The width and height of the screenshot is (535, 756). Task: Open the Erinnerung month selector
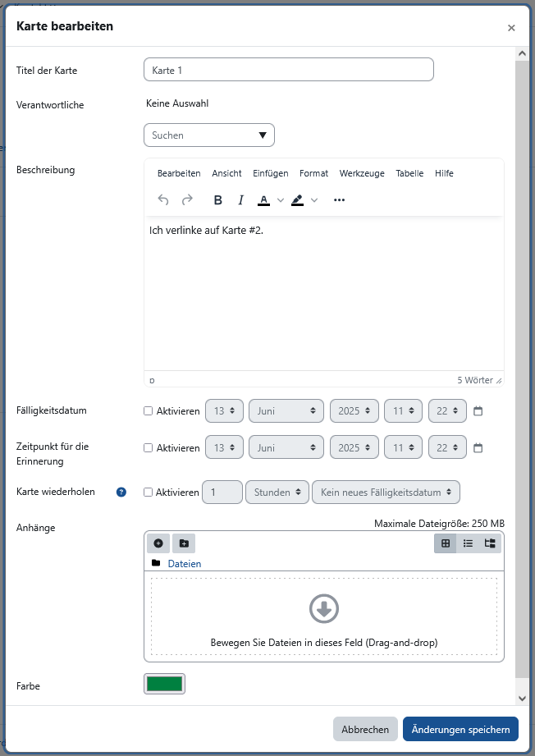point(286,447)
